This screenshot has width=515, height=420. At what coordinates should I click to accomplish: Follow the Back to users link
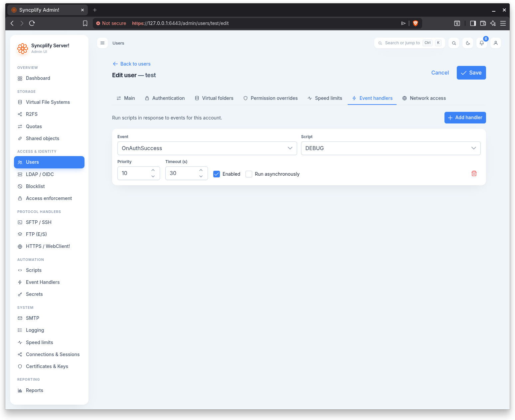(x=132, y=64)
